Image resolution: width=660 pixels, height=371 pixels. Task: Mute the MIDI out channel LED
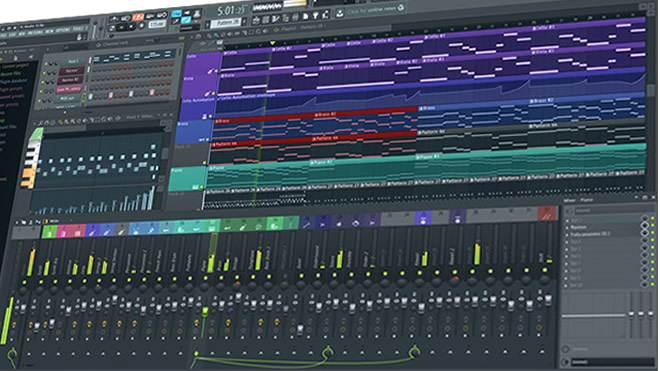pos(39,101)
